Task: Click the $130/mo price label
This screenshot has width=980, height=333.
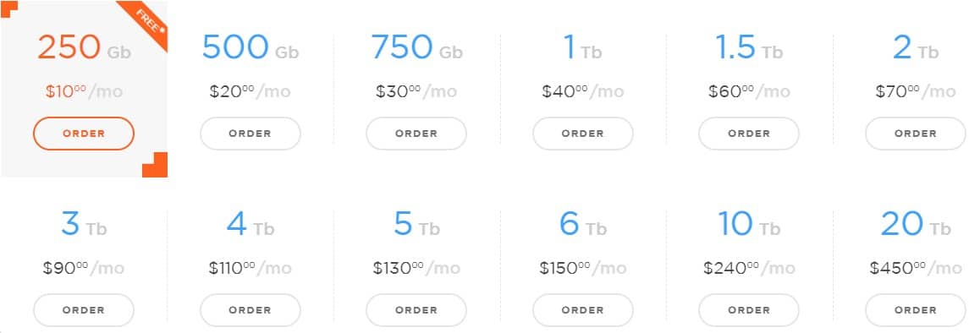Action: point(416,268)
